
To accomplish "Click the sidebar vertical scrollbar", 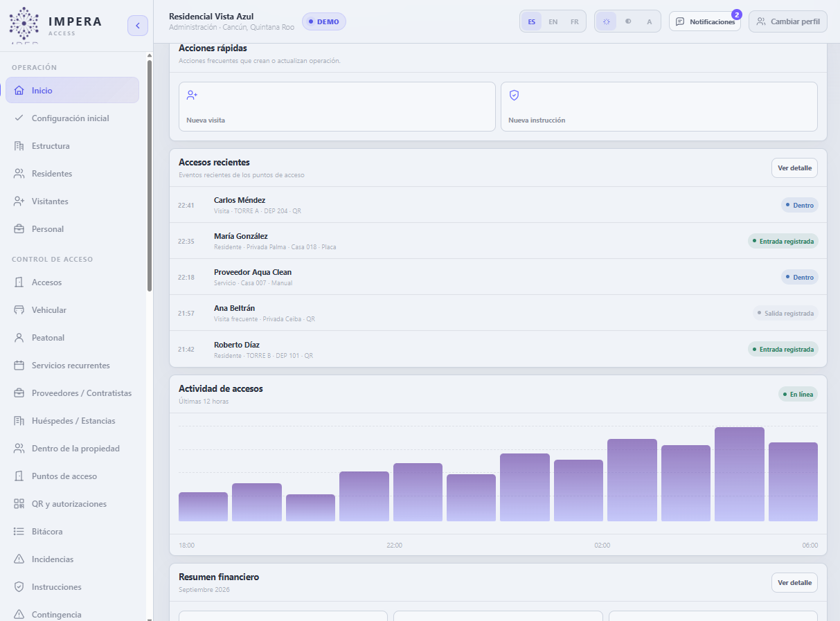I will 150,176.
